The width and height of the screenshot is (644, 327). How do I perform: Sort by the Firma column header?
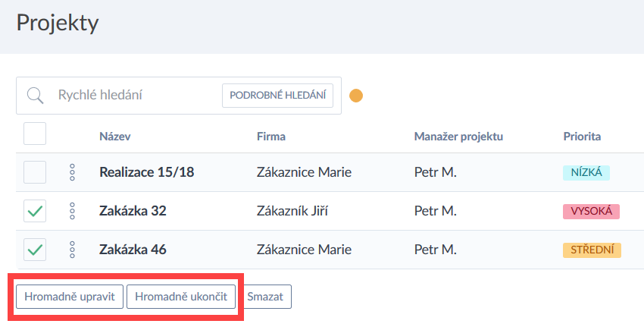(270, 137)
